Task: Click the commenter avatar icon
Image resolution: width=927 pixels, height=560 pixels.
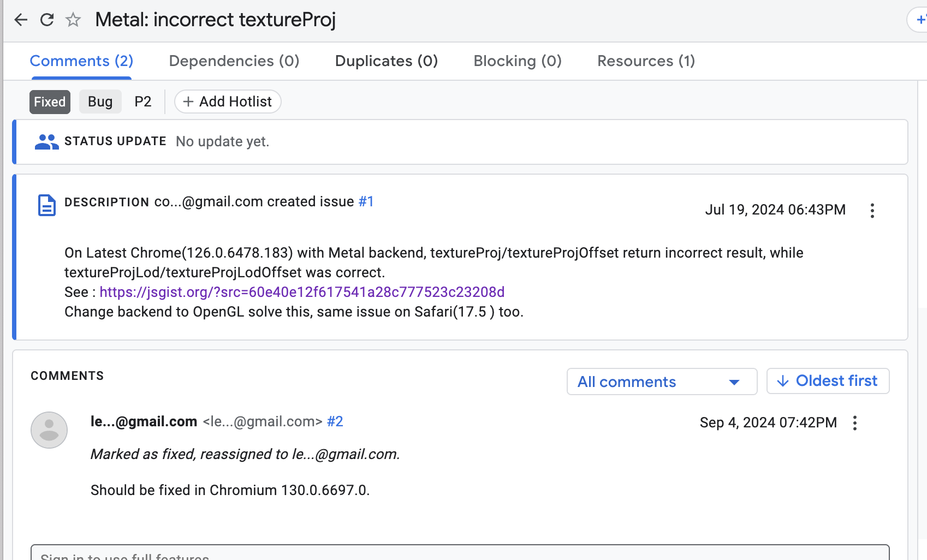Action: pos(49,430)
